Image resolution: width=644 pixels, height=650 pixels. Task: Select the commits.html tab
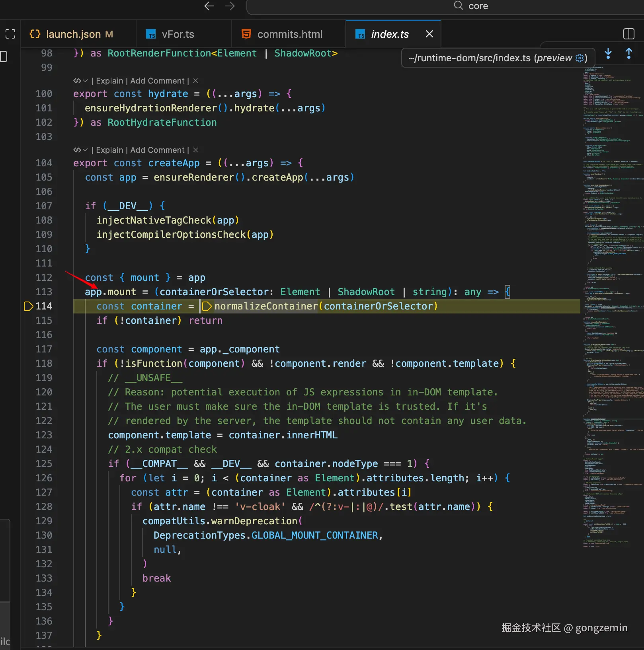click(289, 34)
